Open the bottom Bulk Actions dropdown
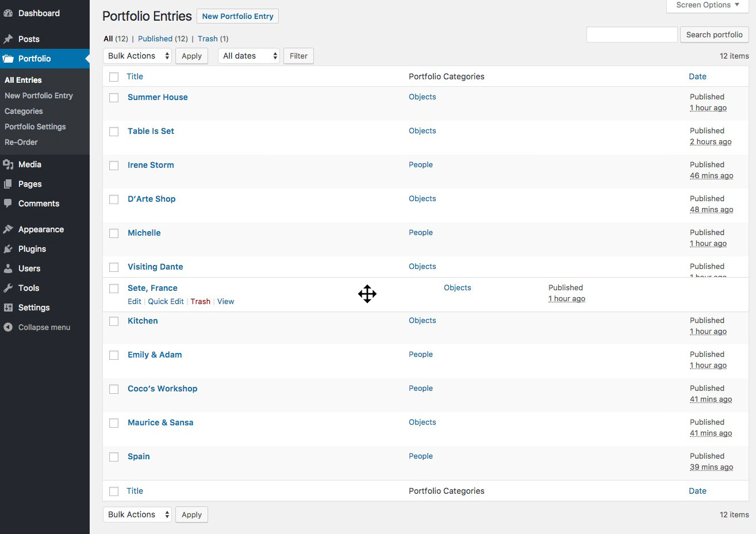 click(137, 514)
